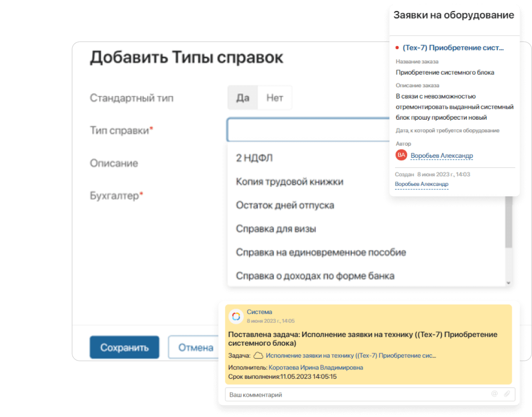Viewport: 532px width, 417px height.
Task: Click the Отмена button
Action: click(x=195, y=347)
